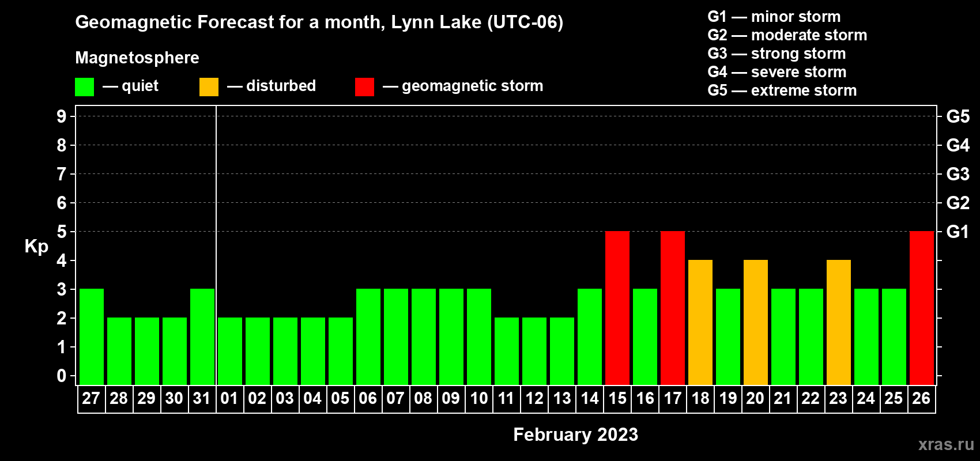Open the xras.ru watermark link

coord(946,444)
